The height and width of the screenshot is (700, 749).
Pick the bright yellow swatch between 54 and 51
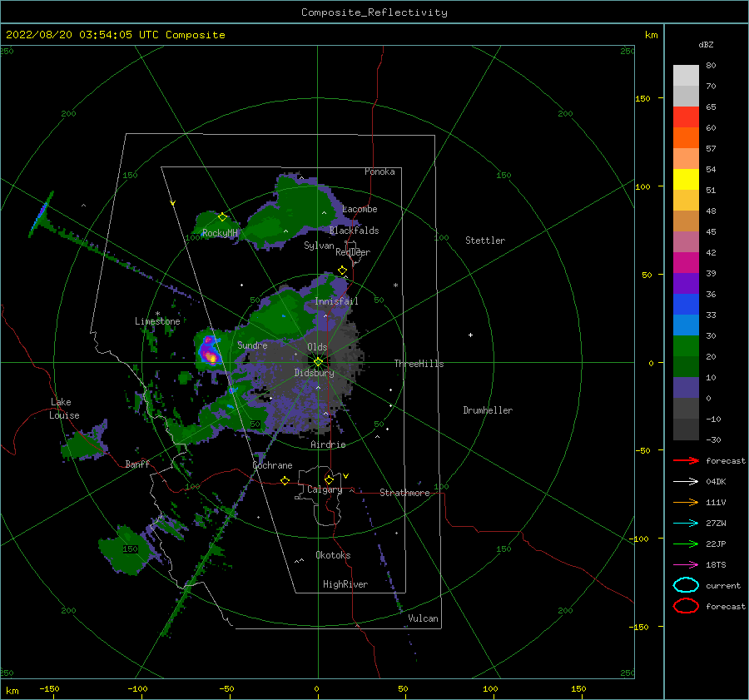(686, 180)
